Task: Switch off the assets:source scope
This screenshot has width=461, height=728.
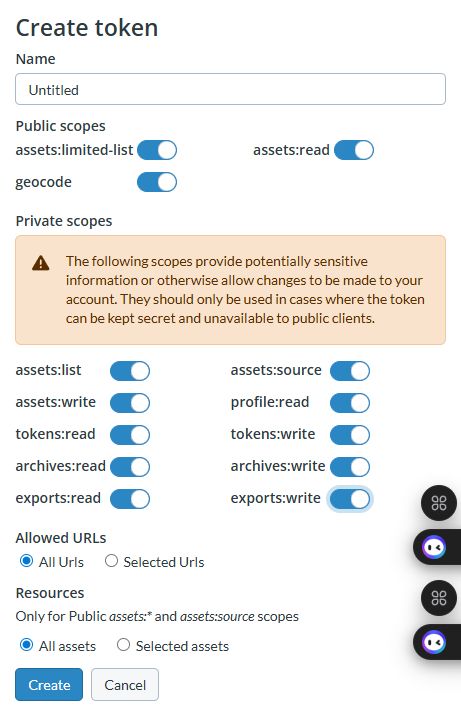Action: 350,371
